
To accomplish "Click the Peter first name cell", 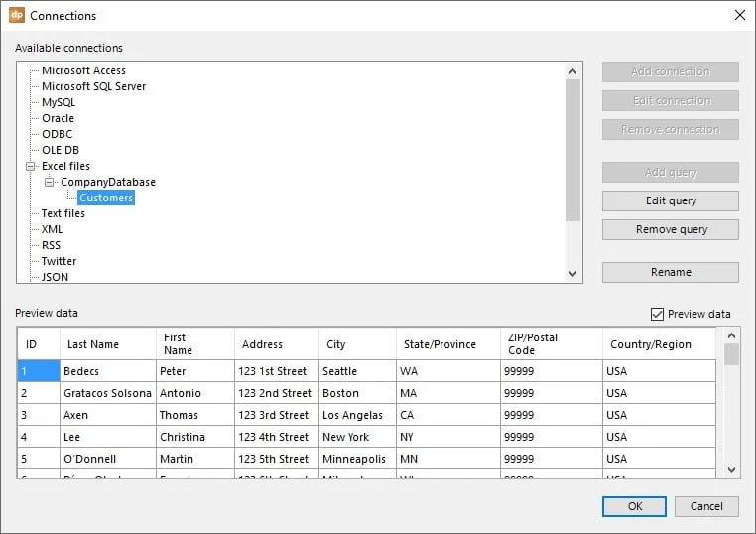I will (195, 371).
